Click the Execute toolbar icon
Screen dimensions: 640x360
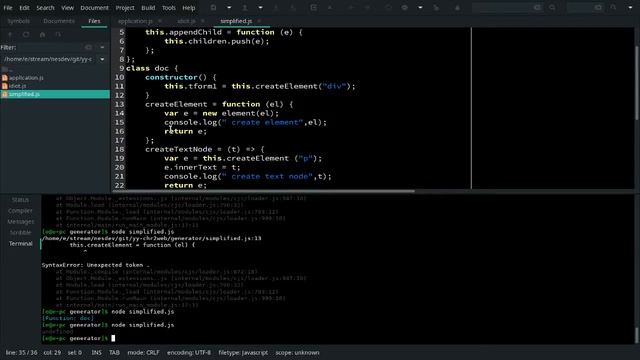(436, 7)
